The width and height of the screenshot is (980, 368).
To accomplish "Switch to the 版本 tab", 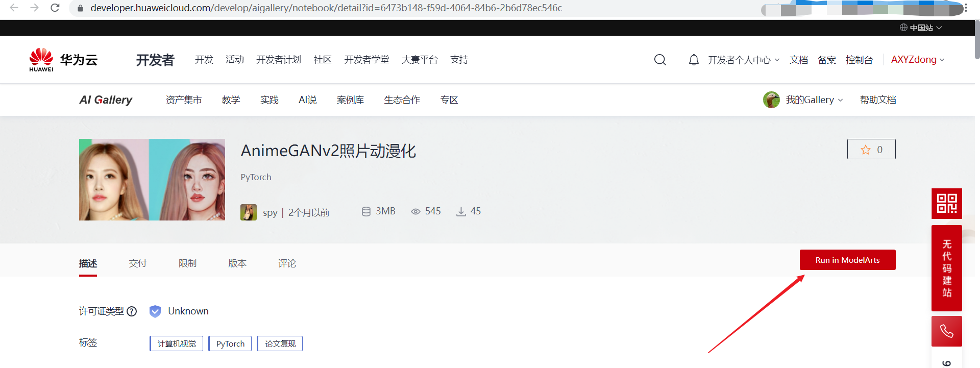I will [x=237, y=263].
